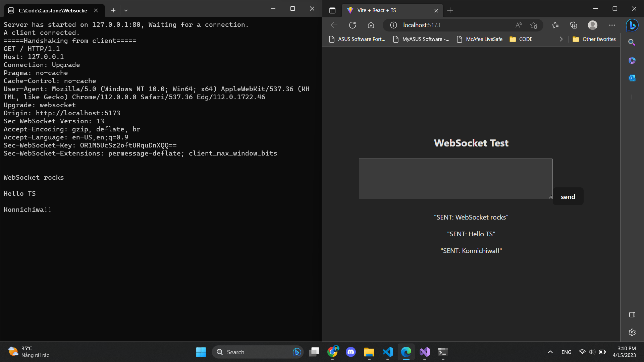
Task: Click the browser refresh icon
Action: coord(353,25)
